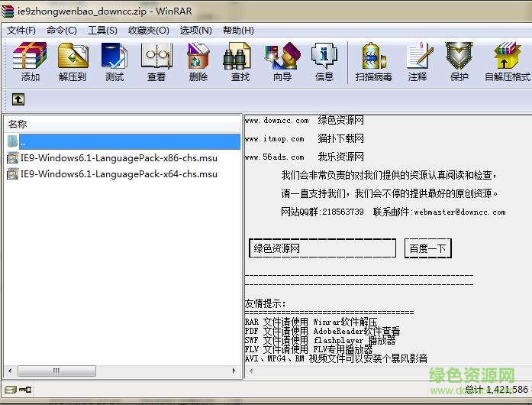Select IE9-Windows6.1-LanguagePack-x86-chs.msu
The image size is (532, 405).
pyautogui.click(x=119, y=158)
